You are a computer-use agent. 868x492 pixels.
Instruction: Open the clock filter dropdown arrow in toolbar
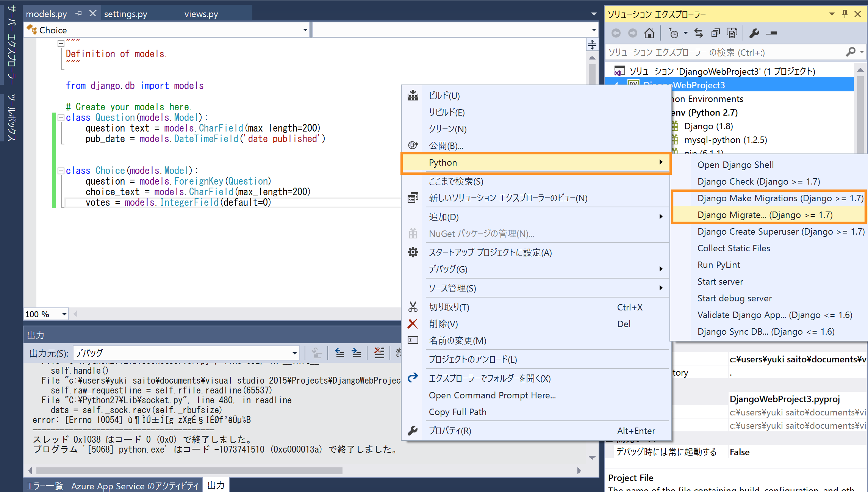coord(685,33)
